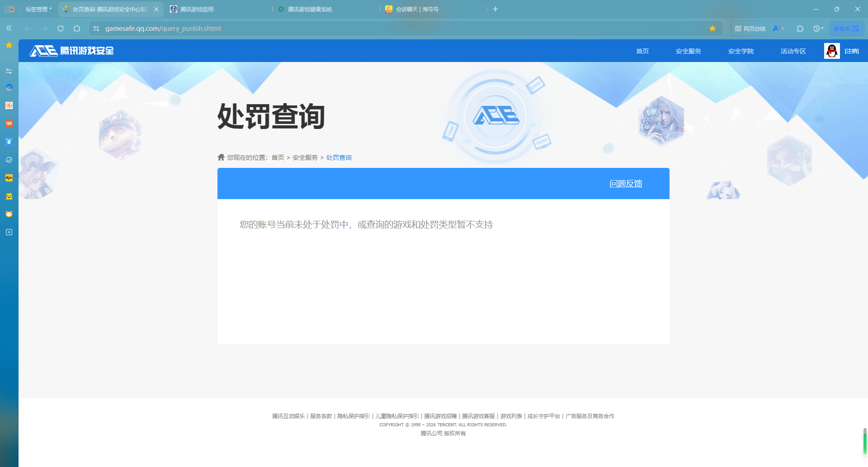Click 处罚查询 in the breadcrumb
The width and height of the screenshot is (868, 467).
[339, 157]
